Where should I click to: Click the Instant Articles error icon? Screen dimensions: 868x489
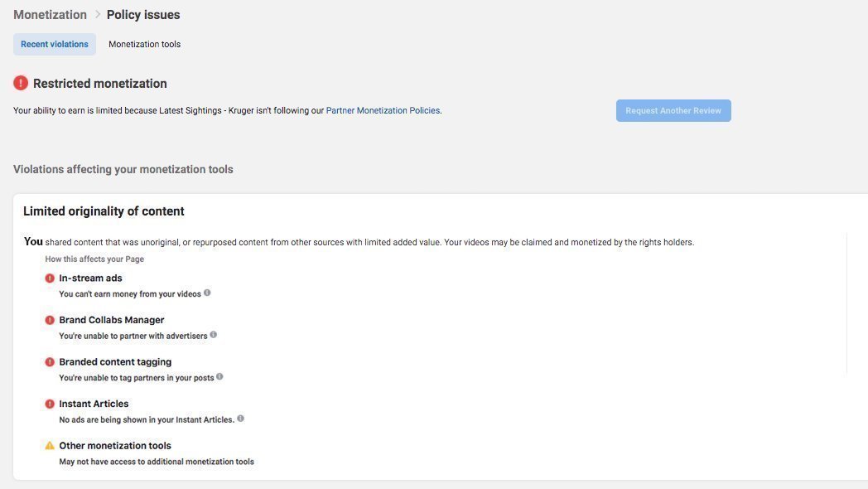pyautogui.click(x=50, y=404)
